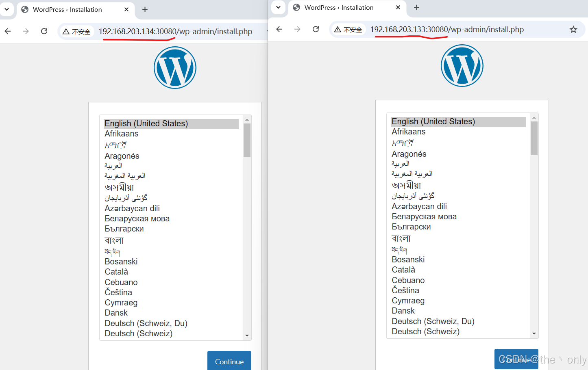
Task: Select Беларуская мова in right language list
Action: (x=458, y=216)
